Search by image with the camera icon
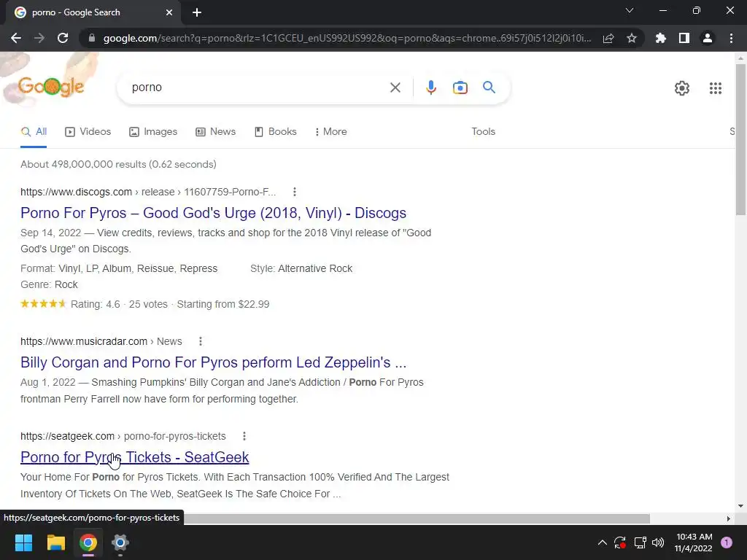Viewport: 747px width, 560px height. 460,87
